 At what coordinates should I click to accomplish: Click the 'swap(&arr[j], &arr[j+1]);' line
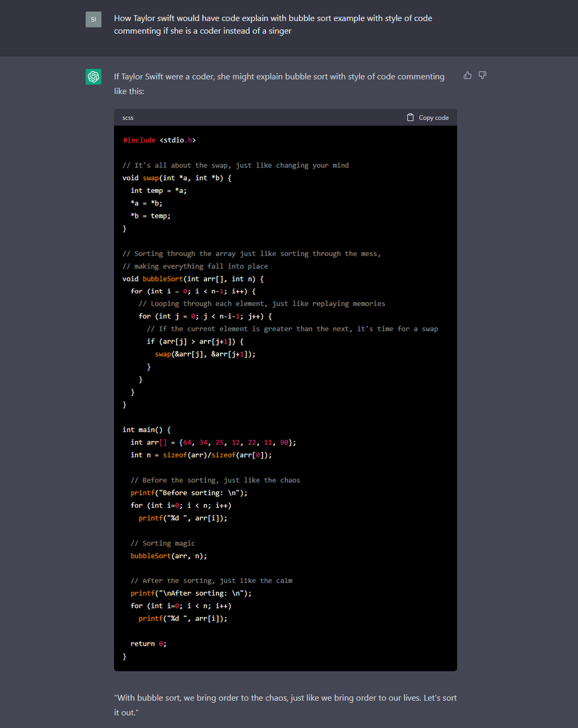pyautogui.click(x=205, y=354)
